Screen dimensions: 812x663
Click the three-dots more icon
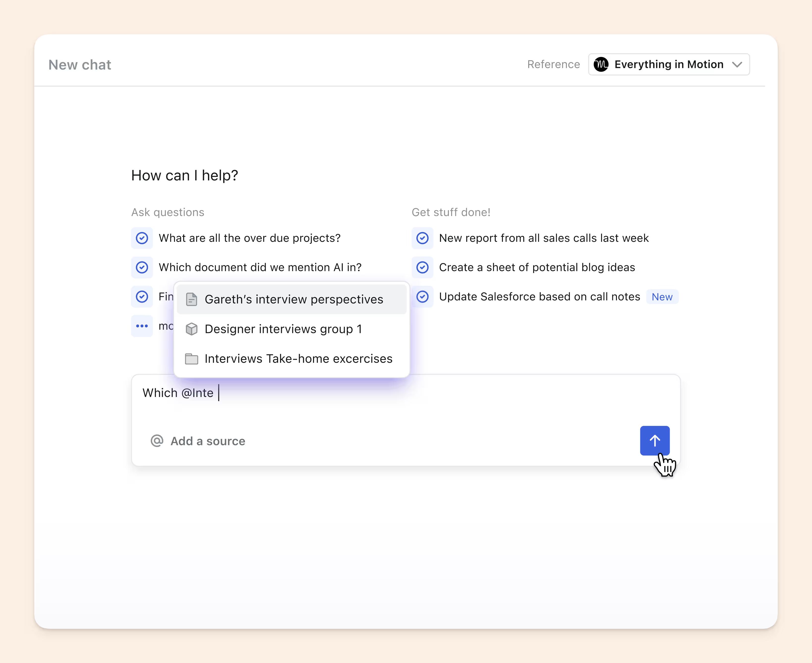pos(142,326)
